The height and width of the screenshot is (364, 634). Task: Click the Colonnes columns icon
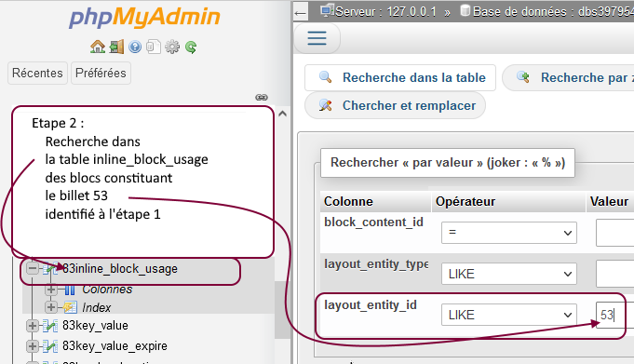tap(70, 290)
